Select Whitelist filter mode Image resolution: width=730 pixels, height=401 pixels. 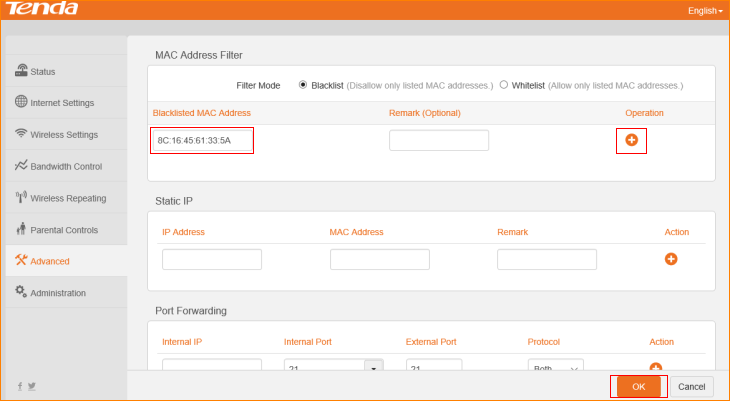503,85
